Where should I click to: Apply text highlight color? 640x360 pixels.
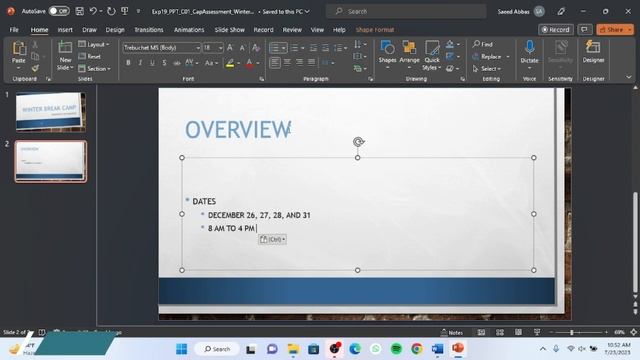tap(230, 63)
